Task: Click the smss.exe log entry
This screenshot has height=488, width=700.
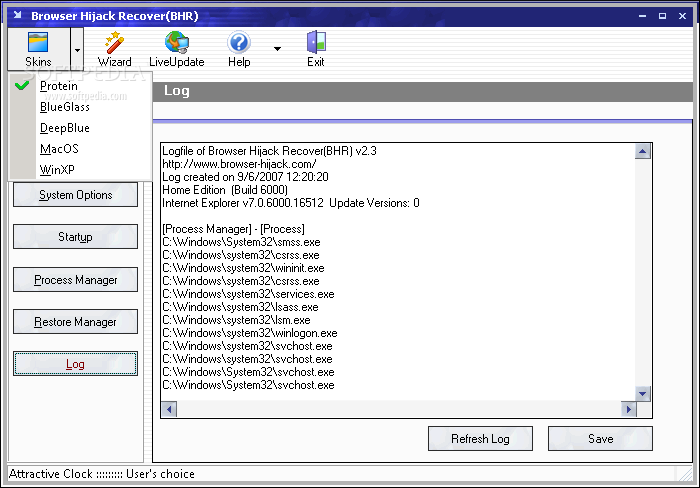Action: (241, 242)
